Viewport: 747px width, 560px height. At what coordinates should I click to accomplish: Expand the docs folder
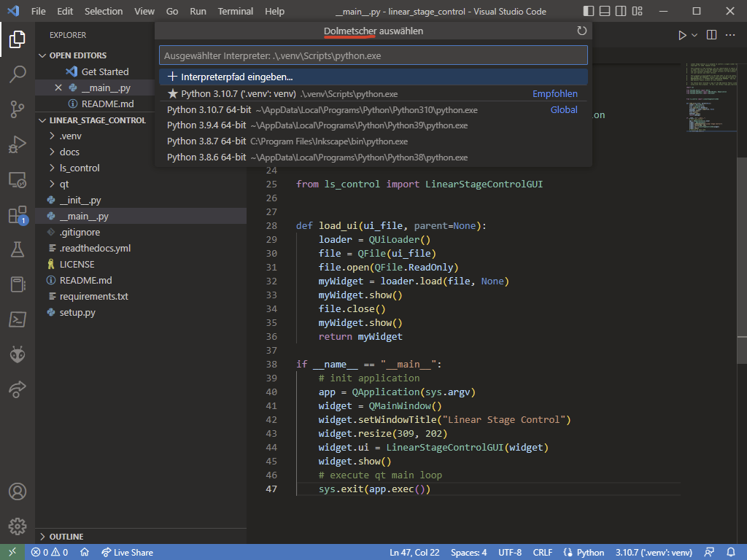pyautogui.click(x=69, y=152)
